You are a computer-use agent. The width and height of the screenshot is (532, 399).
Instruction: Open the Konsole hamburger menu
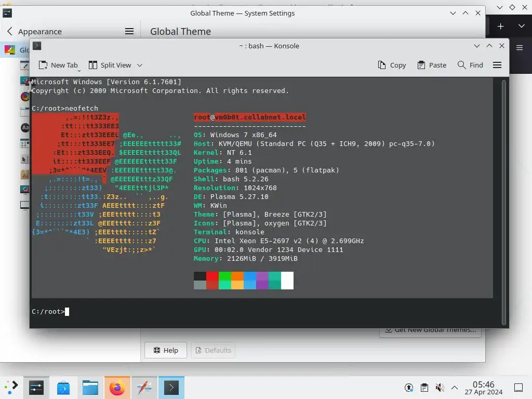pos(497,65)
